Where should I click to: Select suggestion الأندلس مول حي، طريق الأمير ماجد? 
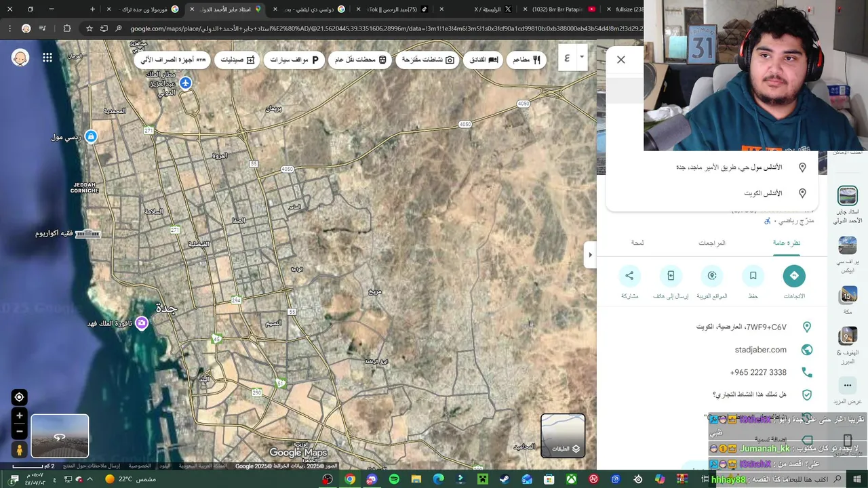tap(712, 167)
